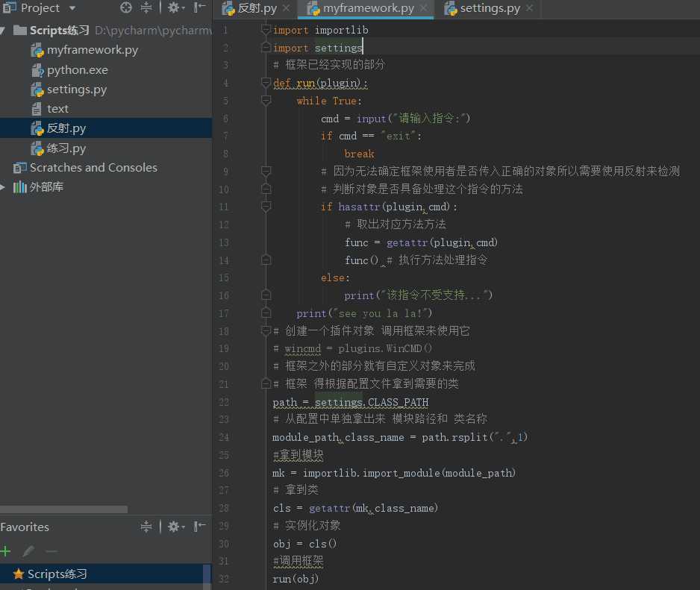Select 反射.py in project tree
The height and width of the screenshot is (590, 700).
coord(106,128)
